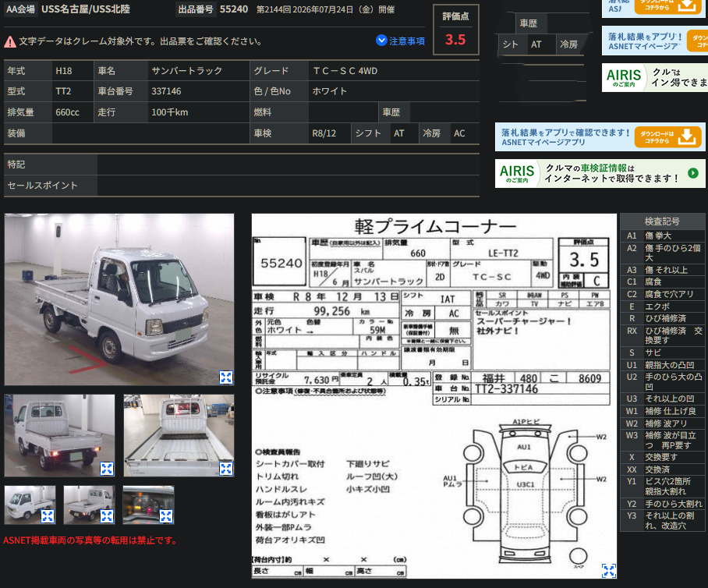Open the rear-left truck thumbnail

click(59, 435)
